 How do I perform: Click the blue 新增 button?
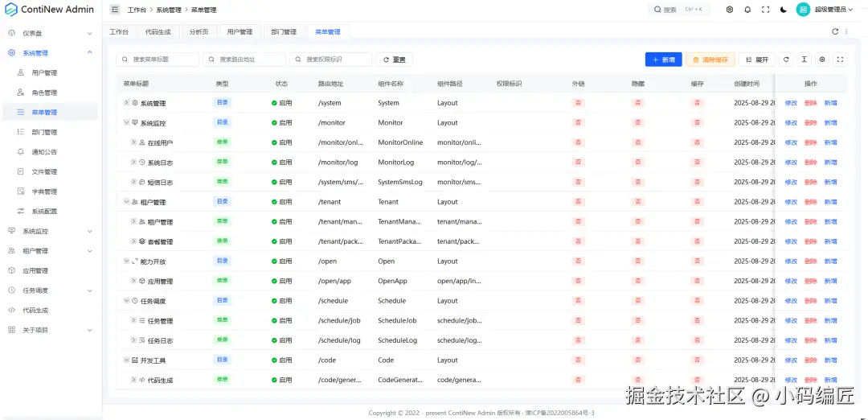(x=664, y=60)
